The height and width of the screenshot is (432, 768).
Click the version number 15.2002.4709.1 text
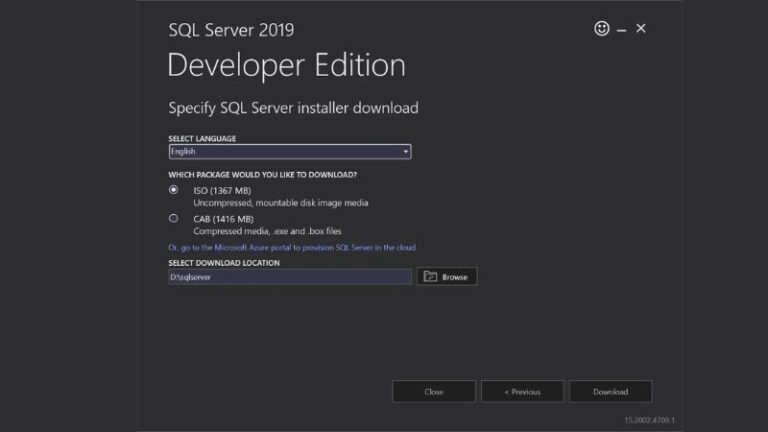(649, 420)
